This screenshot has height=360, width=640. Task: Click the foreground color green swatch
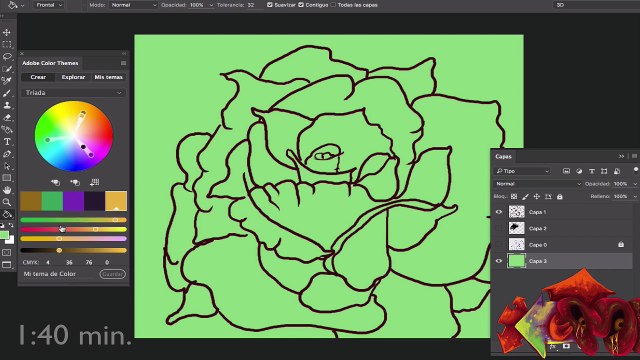(x=4, y=235)
